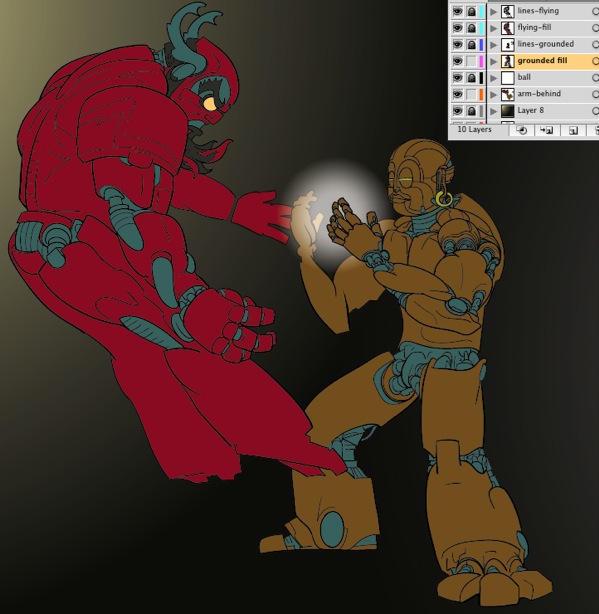The height and width of the screenshot is (614, 599).
Task: Select the lines-grounded layer
Action: (546, 44)
